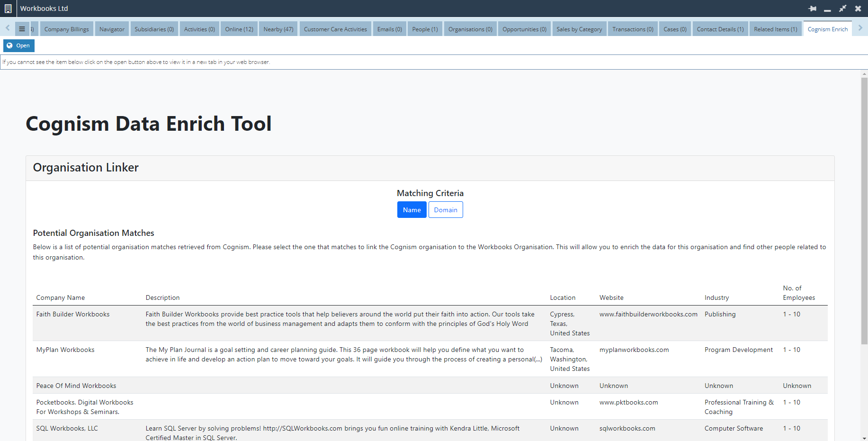Select the Emails (0) tab
Viewport: 868px width, 441px height.
pos(389,29)
